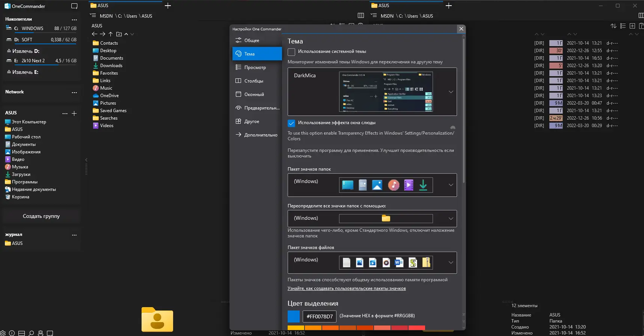Image resolution: width=644 pixels, height=336 pixels.
Task: Click the #FF0078D7 hex color field
Action: tap(320, 316)
